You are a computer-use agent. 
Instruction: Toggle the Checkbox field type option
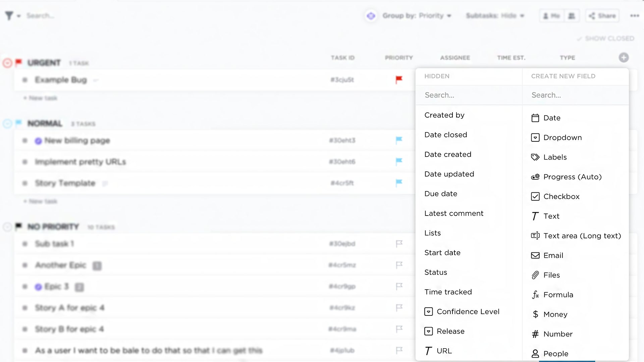(562, 196)
